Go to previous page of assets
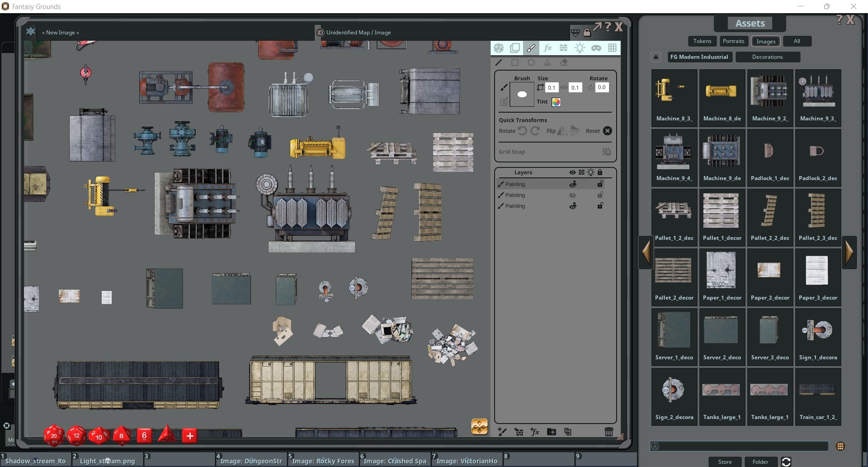This screenshot has width=868, height=467. coord(646,252)
